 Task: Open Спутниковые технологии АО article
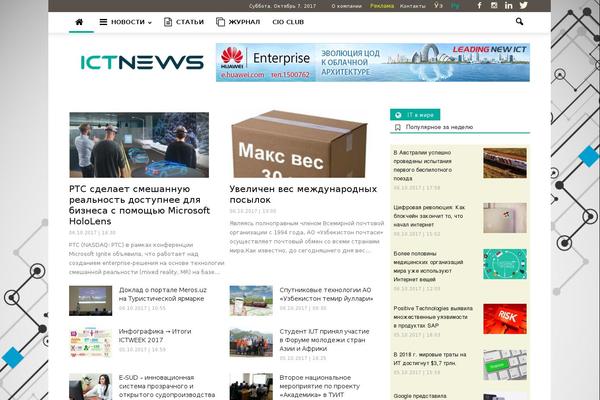coord(326,294)
